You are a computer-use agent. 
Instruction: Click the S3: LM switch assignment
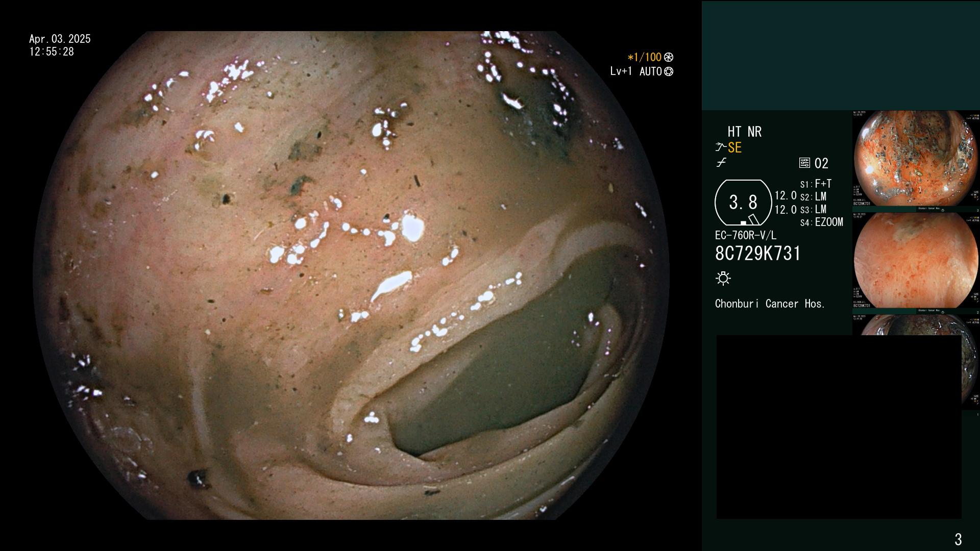(x=814, y=209)
